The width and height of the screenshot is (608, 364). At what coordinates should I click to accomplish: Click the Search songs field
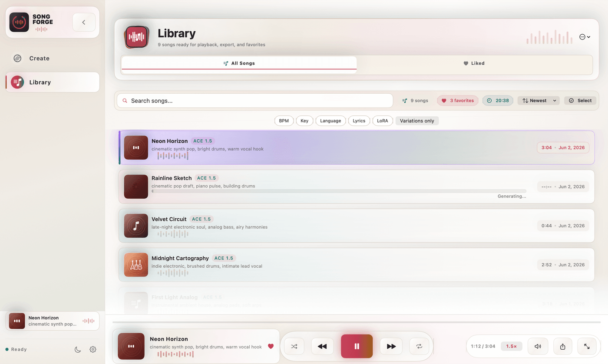pyautogui.click(x=255, y=101)
